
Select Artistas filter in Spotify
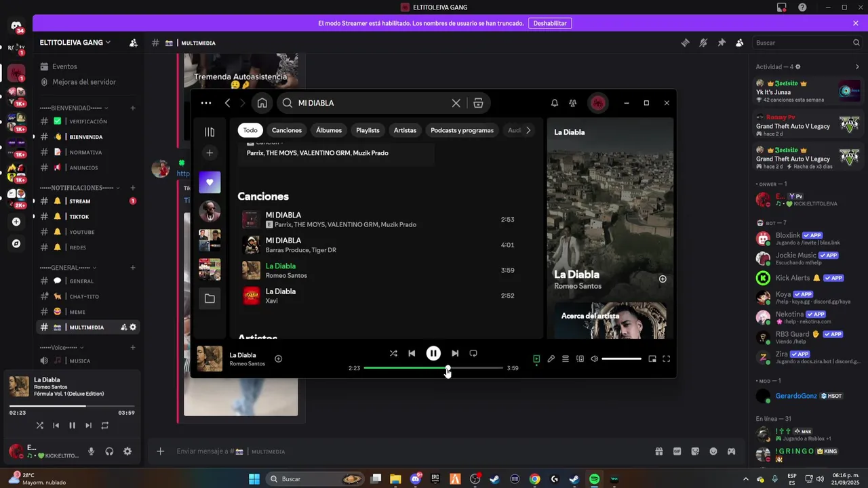[x=405, y=130]
